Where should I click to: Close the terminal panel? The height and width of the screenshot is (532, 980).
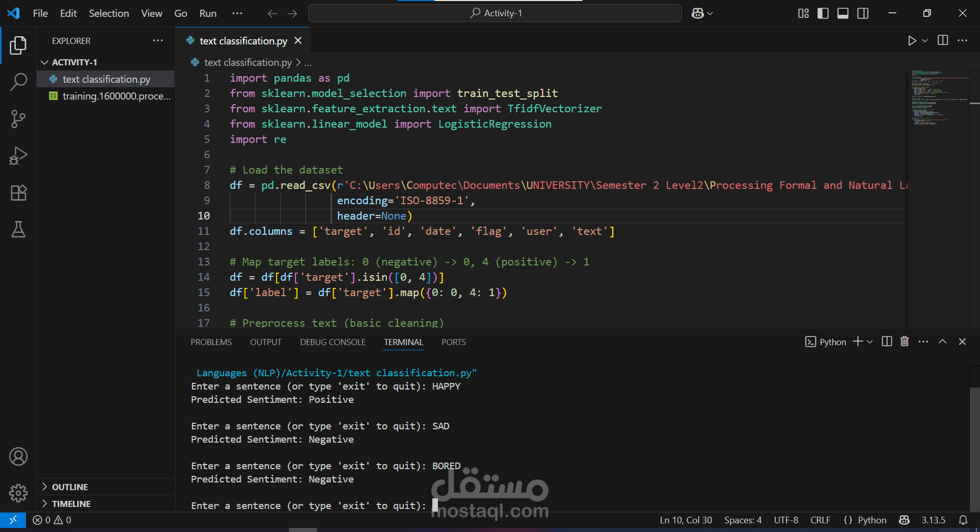(x=962, y=342)
